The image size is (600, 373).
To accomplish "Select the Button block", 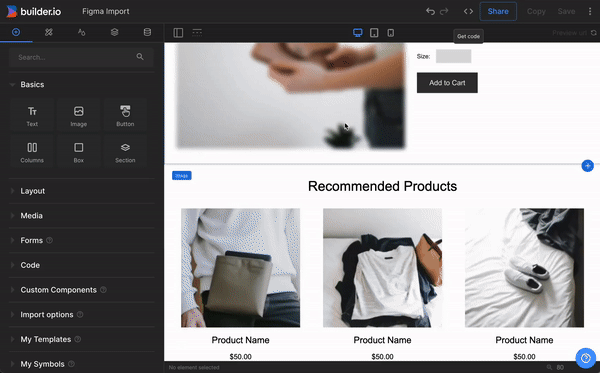I will [125, 116].
